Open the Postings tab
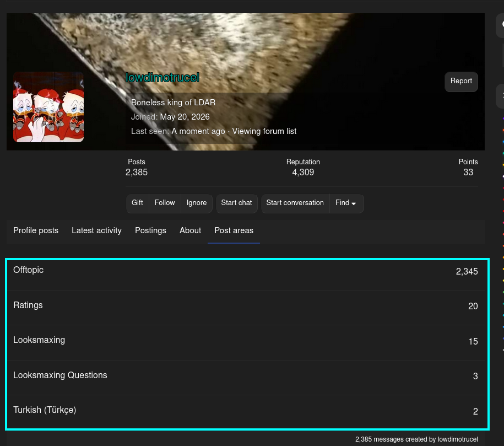This screenshot has width=504, height=446. [x=150, y=231]
